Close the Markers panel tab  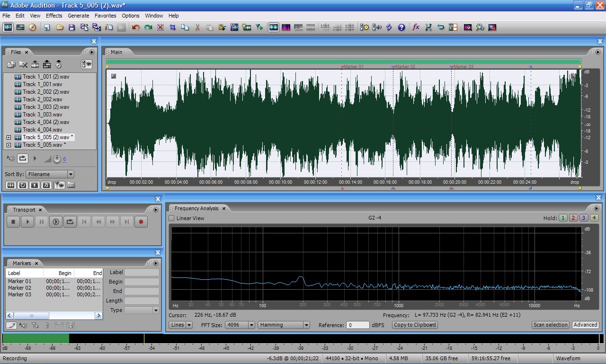36,263
